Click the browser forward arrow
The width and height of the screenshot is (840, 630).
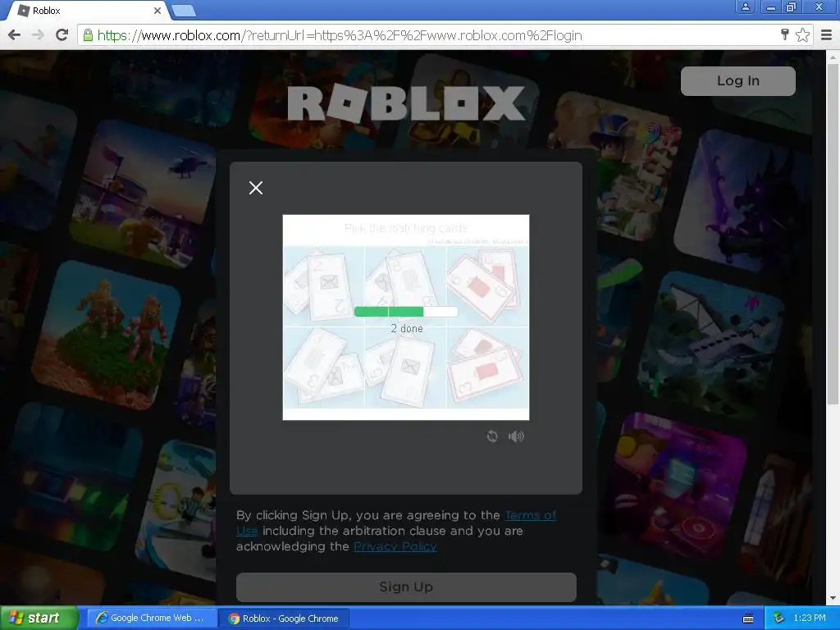point(38,35)
